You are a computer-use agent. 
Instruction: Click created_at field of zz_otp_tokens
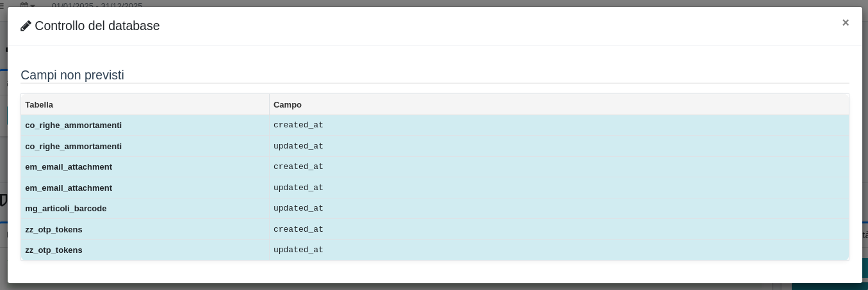tap(299, 229)
